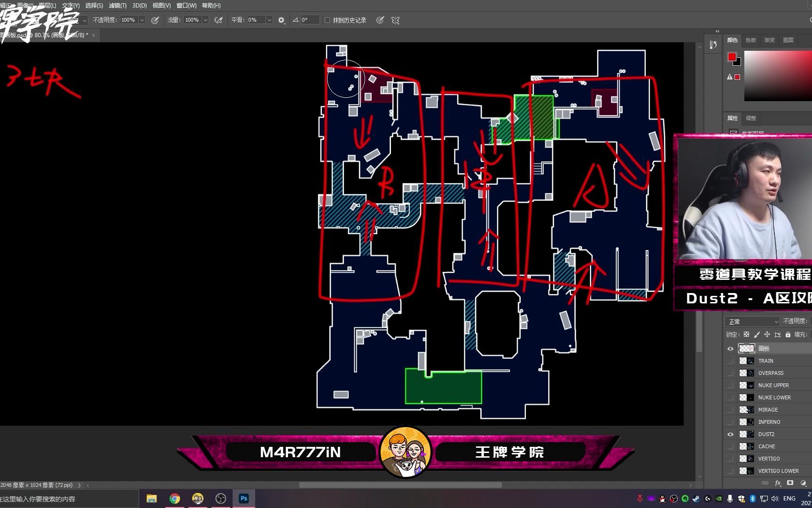Viewport: 812px width, 508px height.
Task: Collapse the right panel double-arrow
Action: (x=717, y=32)
